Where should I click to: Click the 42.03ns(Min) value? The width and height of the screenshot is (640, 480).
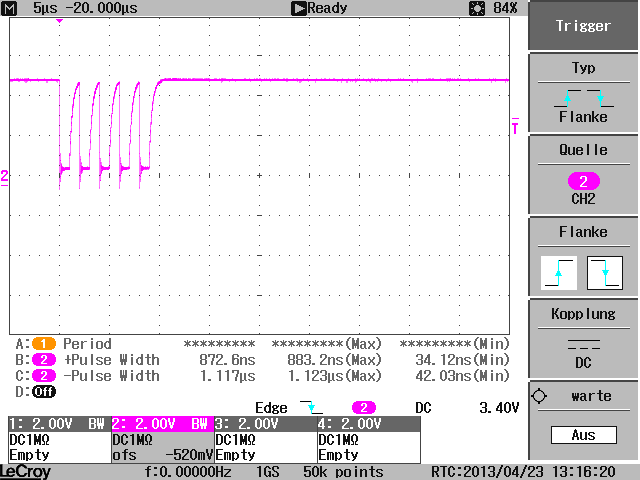tap(462, 376)
